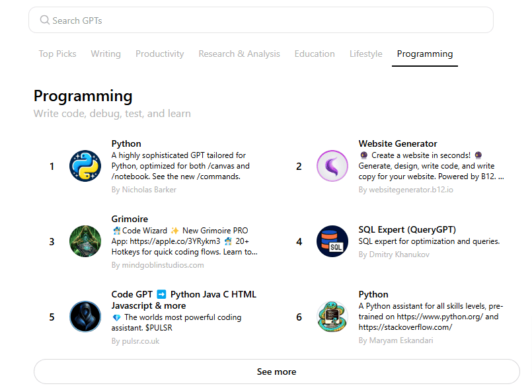The width and height of the screenshot is (532, 392).
Task: Click author text 'By pulsr.co.uk'
Action: pos(135,341)
